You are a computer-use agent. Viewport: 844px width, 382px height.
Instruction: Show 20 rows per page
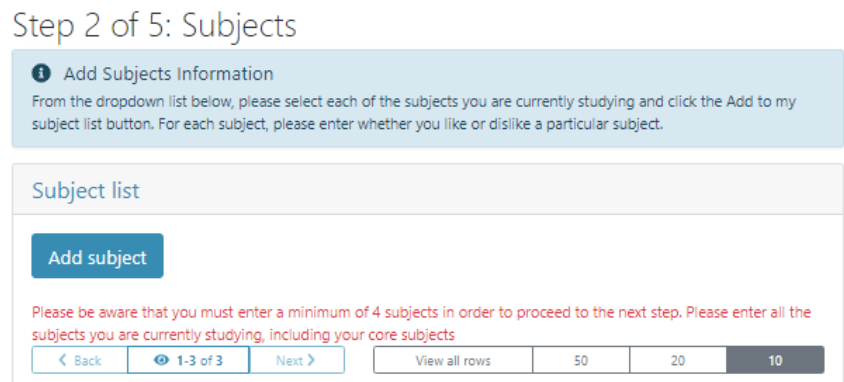678,360
